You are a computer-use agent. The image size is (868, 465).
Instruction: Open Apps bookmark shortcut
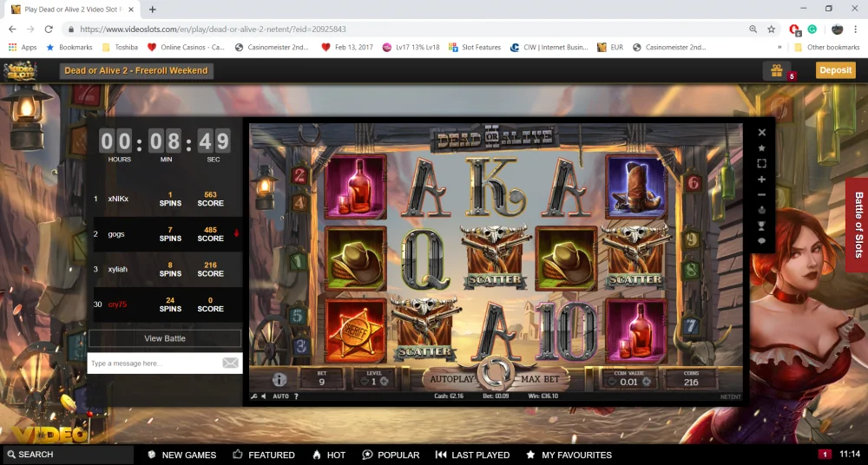tap(23, 47)
